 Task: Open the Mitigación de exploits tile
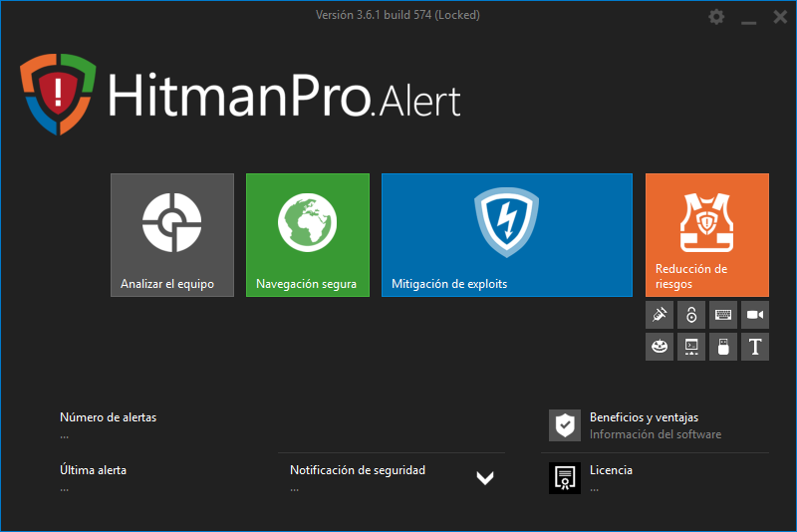click(507, 235)
